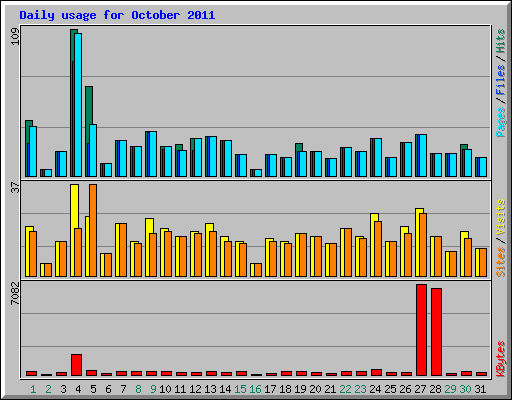Click day 19 on the x-axis
Viewport: 512px width, 400px height.
coord(300,389)
